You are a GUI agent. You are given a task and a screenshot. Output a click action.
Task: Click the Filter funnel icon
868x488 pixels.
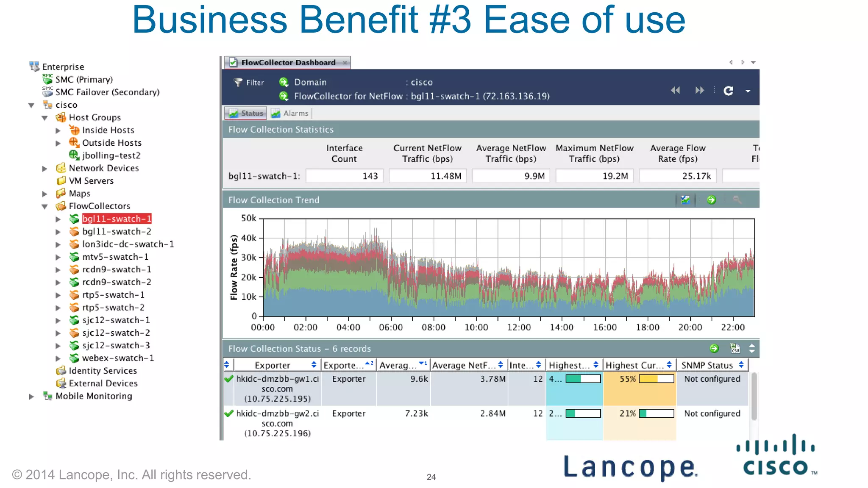pyautogui.click(x=238, y=82)
